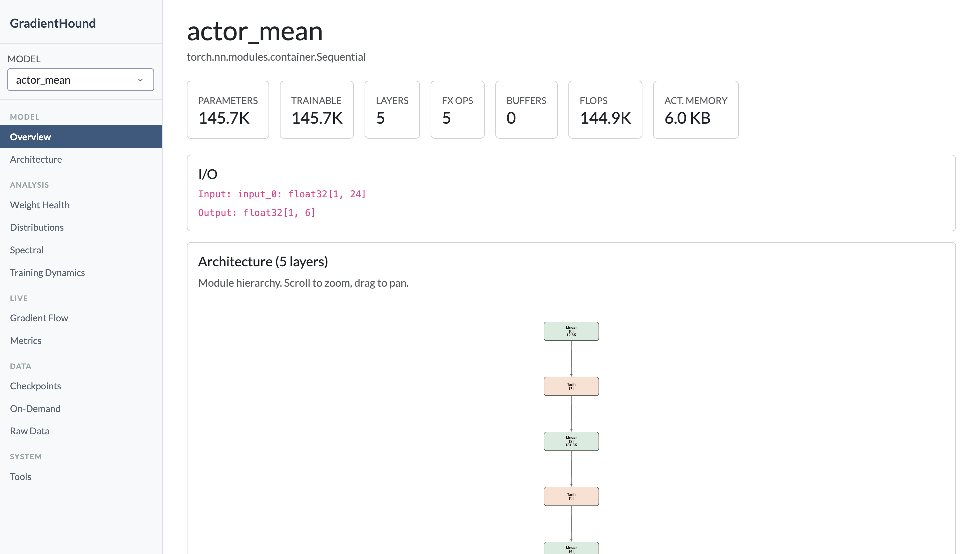Select the Linear [4] node

[x=571, y=549]
